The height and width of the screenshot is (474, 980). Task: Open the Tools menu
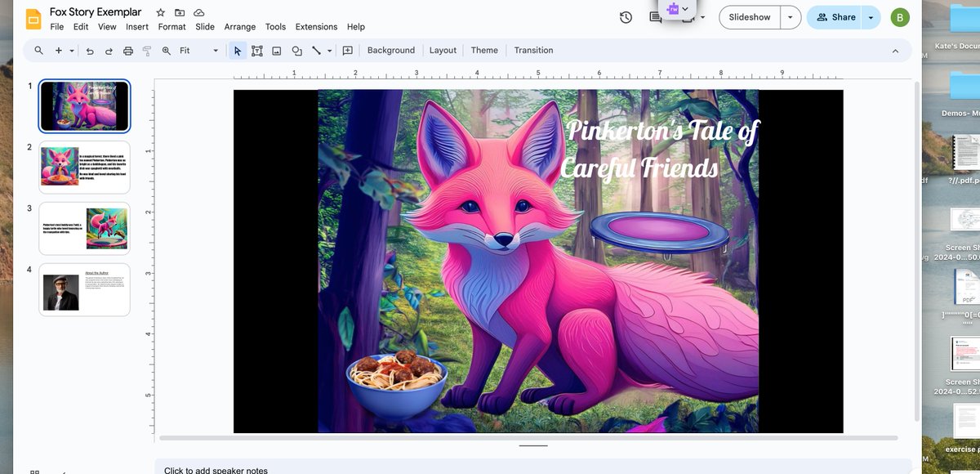coord(276,27)
